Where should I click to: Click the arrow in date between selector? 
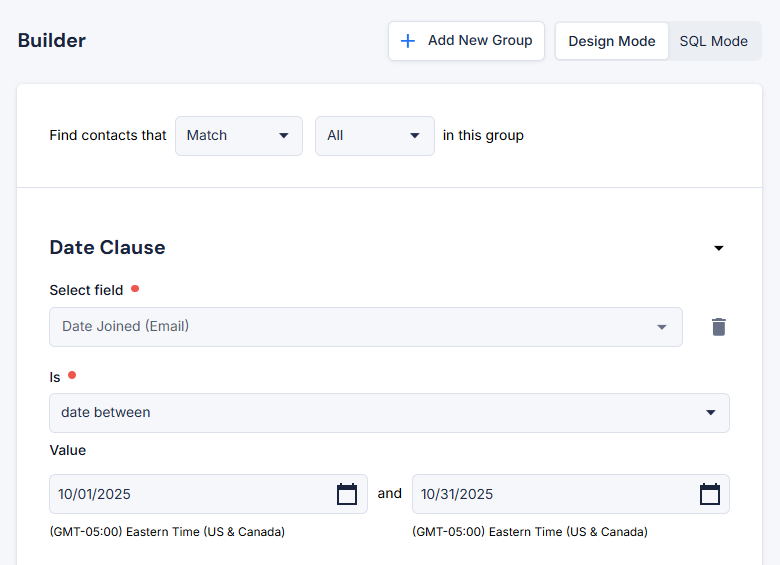pyautogui.click(x=710, y=412)
